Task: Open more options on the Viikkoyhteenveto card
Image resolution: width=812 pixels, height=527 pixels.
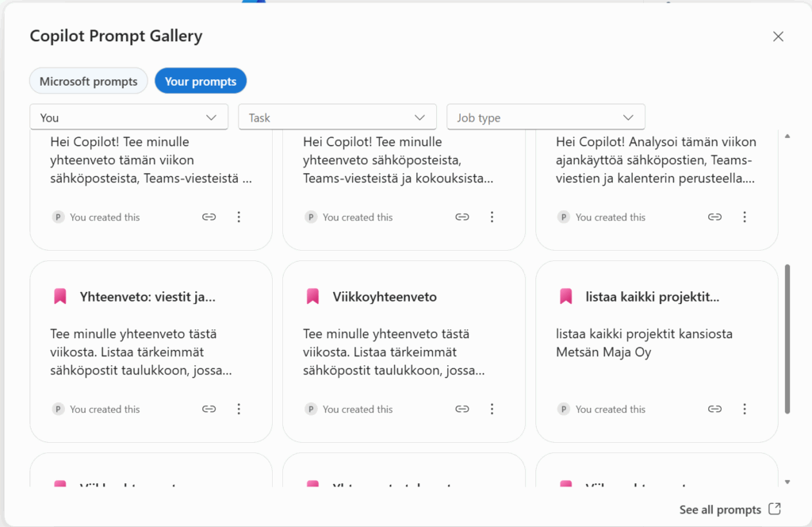Action: click(x=492, y=409)
